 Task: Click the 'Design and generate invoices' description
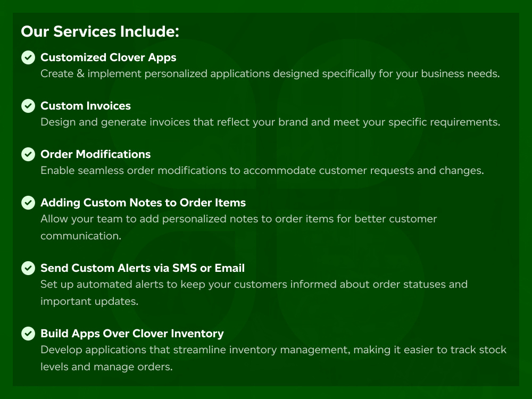[x=270, y=122]
